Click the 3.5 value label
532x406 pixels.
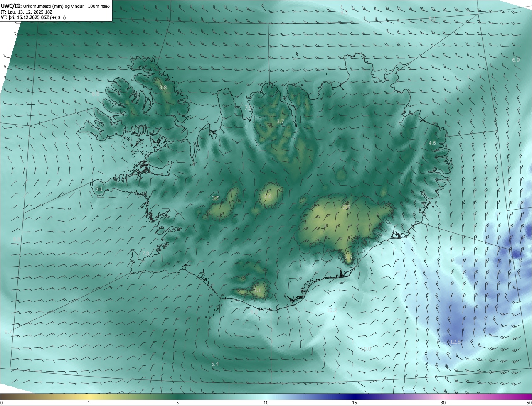216,198
